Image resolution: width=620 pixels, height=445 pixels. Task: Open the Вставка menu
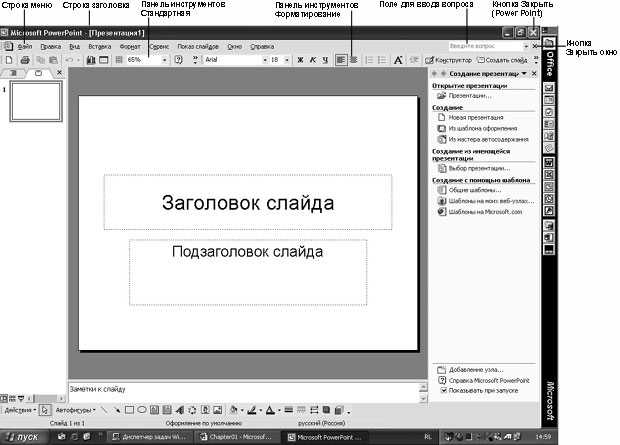pyautogui.click(x=100, y=47)
